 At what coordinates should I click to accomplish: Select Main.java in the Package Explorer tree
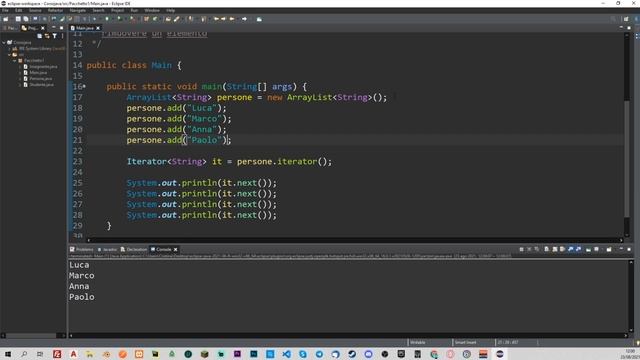pyautogui.click(x=38, y=72)
